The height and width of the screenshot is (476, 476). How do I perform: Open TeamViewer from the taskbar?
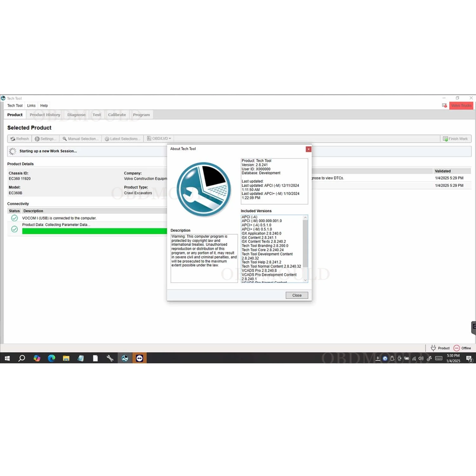139,358
